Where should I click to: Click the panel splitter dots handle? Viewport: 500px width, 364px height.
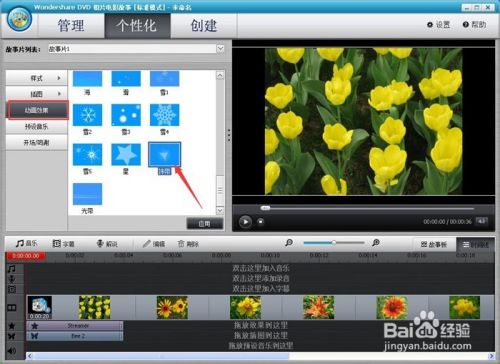point(229,135)
